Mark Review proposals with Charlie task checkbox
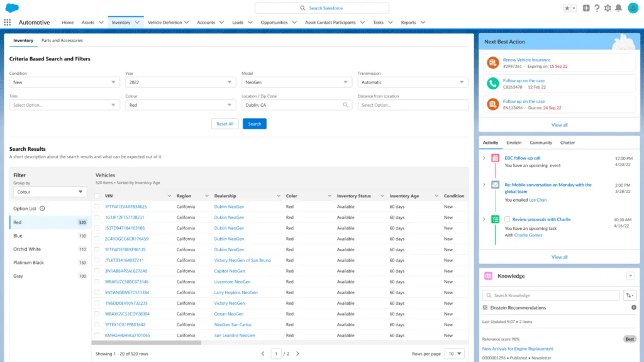The width and height of the screenshot is (644, 362). coord(507,219)
